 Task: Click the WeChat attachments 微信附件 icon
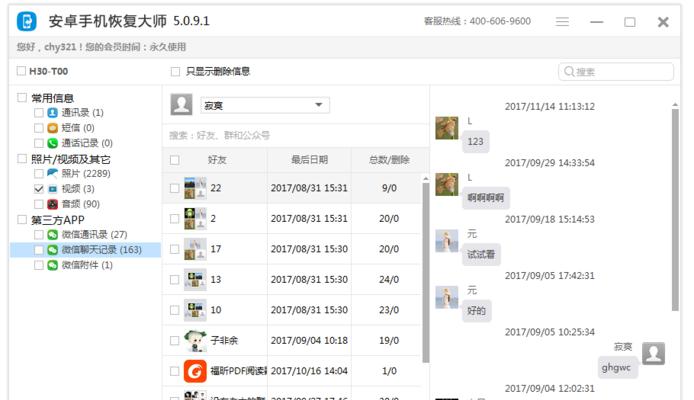click(x=52, y=265)
